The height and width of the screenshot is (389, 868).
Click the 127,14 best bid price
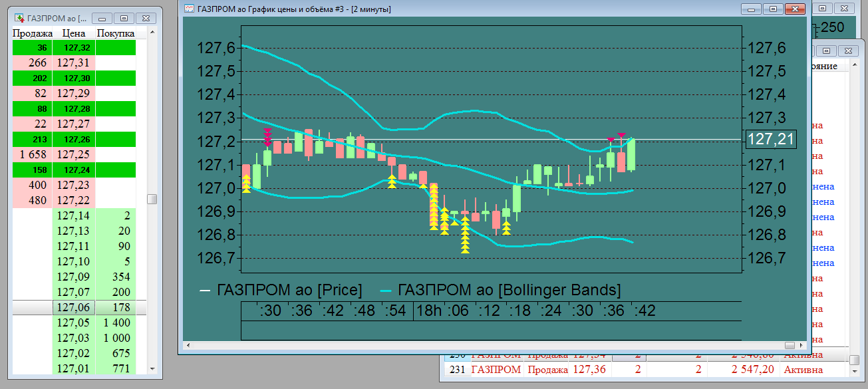[x=74, y=215]
